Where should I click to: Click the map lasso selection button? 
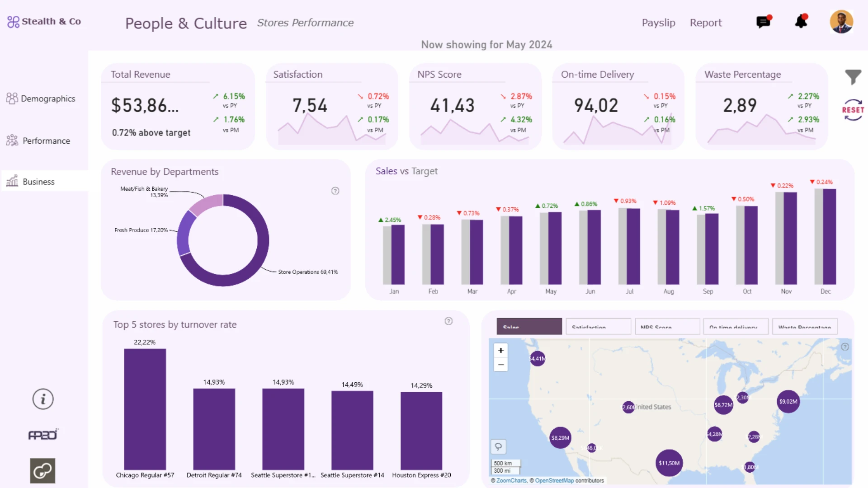[x=498, y=446]
